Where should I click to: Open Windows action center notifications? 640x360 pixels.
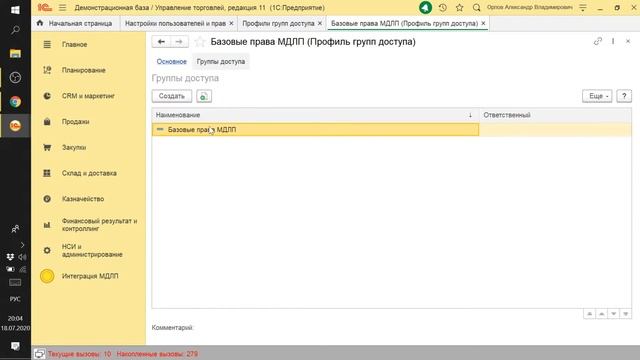point(15,346)
